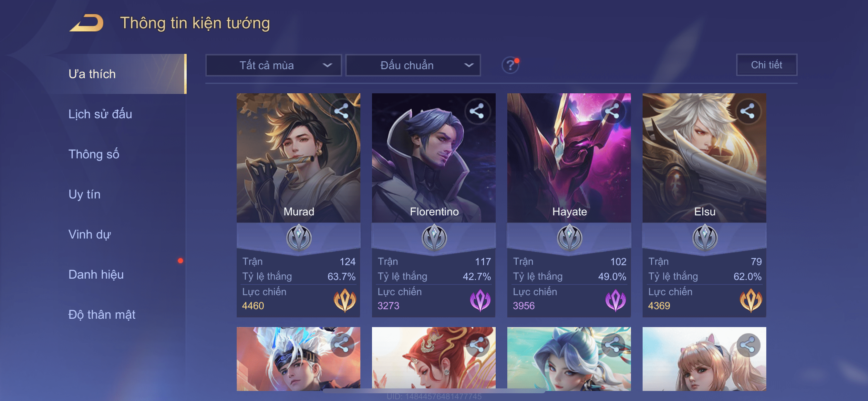Switch to the 'Lịch sử đấu' tab
This screenshot has height=401, width=868.
[x=100, y=114]
